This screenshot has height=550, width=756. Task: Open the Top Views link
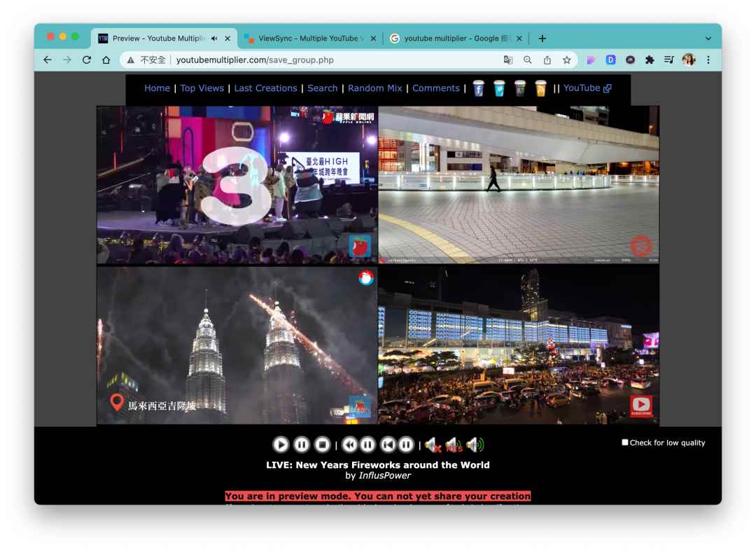click(x=202, y=88)
